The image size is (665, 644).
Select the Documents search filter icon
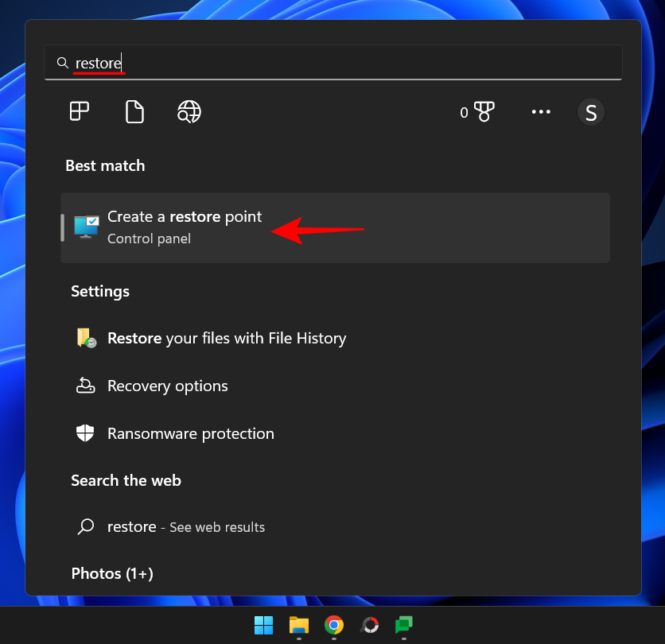(x=134, y=111)
